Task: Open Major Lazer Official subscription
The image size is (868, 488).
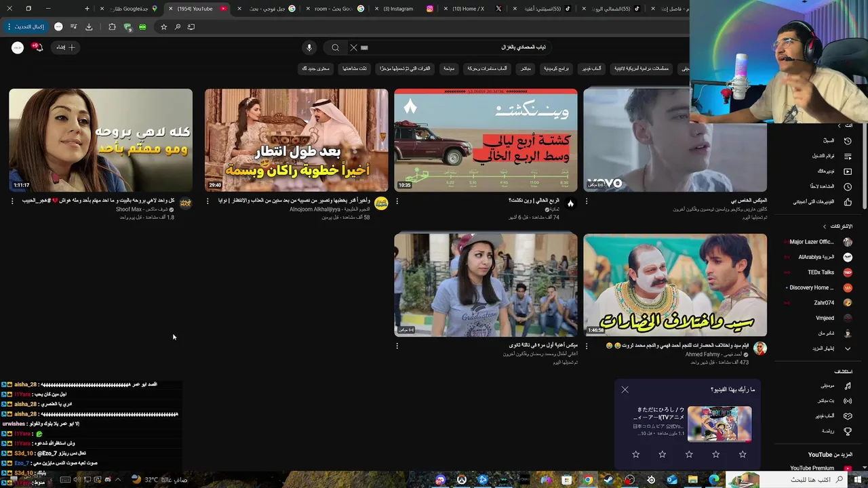Action: [817, 242]
